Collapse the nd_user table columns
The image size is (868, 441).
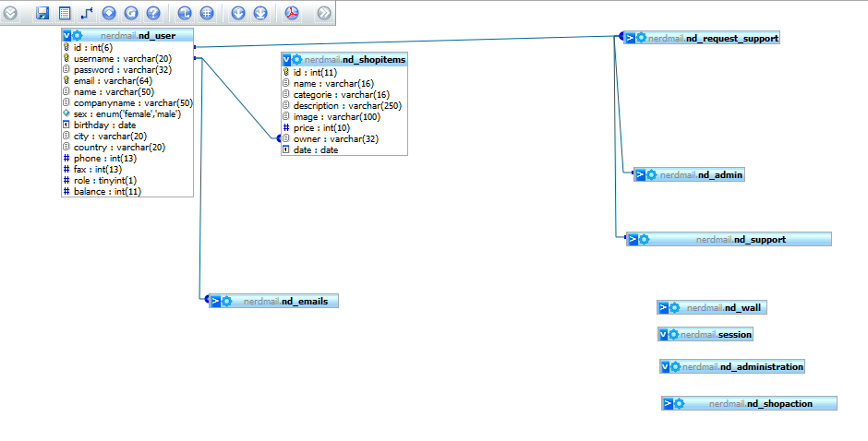67,36
